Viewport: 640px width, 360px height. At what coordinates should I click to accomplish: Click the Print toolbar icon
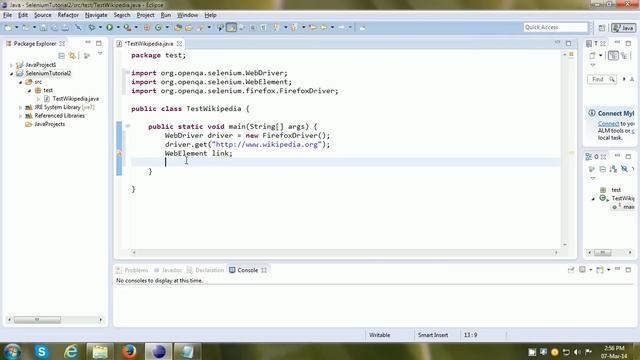pyautogui.click(x=65, y=27)
